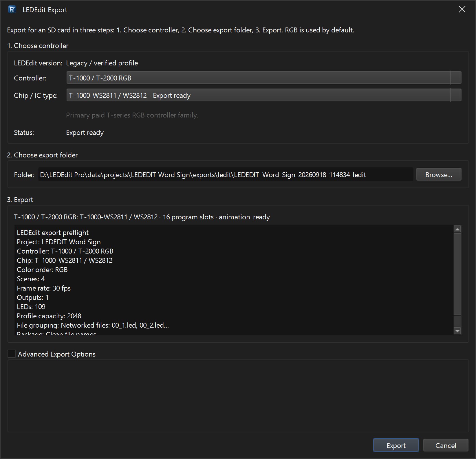Click the 'Outputs: 1' line
This screenshot has height=459, width=476.
33,298
